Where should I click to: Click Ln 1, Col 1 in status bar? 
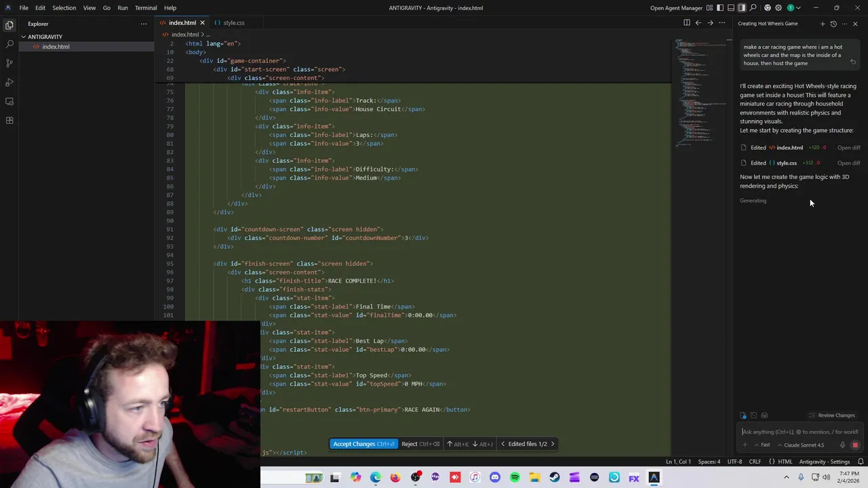(678, 462)
